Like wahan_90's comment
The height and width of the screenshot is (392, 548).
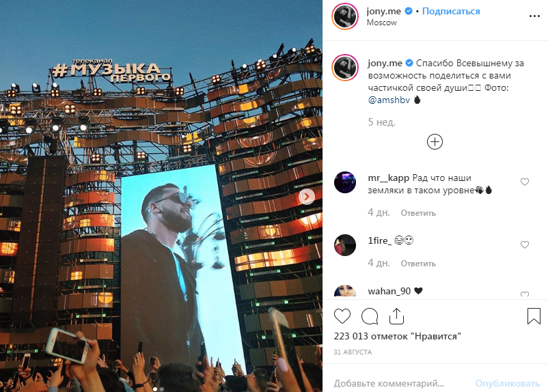(x=525, y=294)
